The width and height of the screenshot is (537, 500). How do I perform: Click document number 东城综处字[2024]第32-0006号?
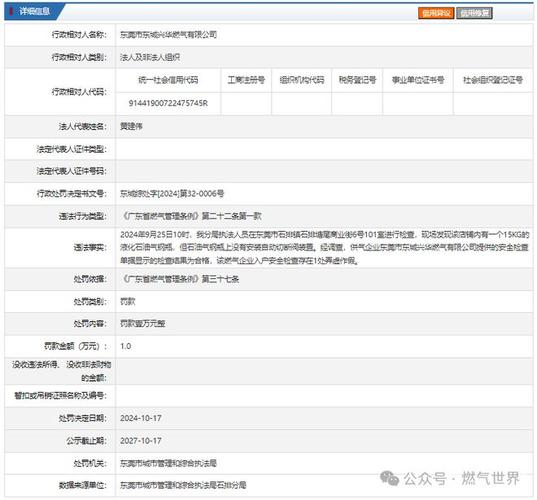coord(172,194)
